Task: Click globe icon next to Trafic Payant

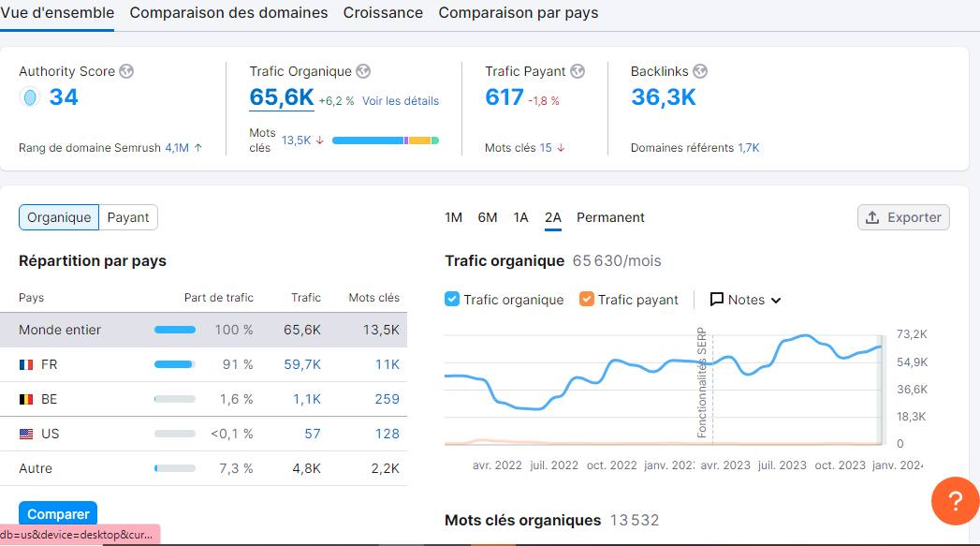Action: (578, 71)
